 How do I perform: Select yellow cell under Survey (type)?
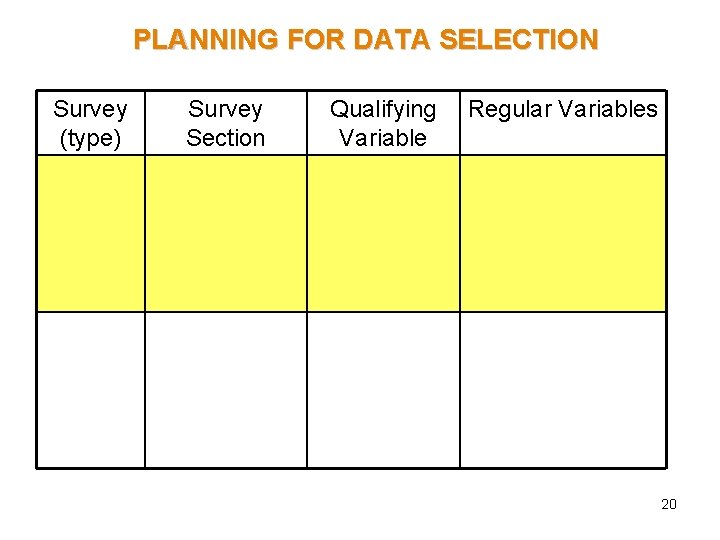point(91,233)
